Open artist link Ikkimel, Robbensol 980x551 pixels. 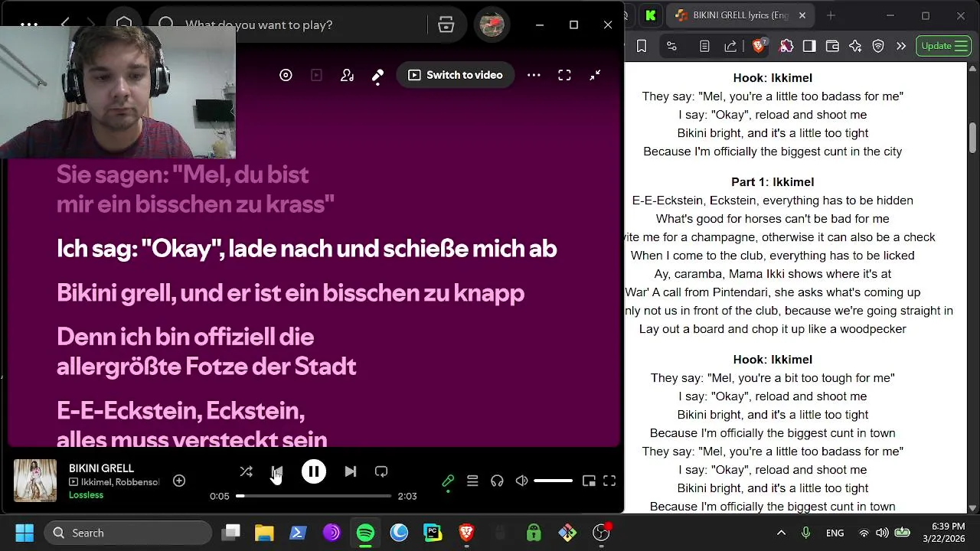(120, 482)
